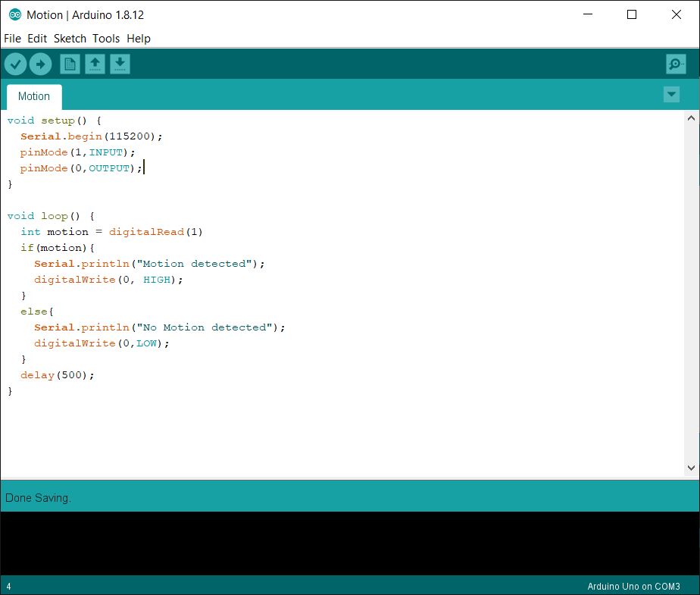Viewport: 700px width, 595px height.
Task: Save the sketch with down-arrow icon
Action: (120, 64)
